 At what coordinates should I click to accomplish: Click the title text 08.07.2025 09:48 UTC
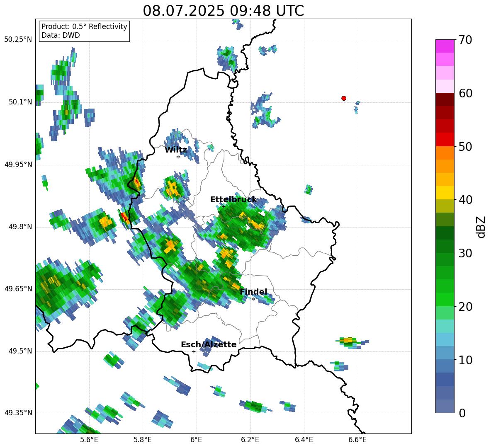tap(223, 11)
